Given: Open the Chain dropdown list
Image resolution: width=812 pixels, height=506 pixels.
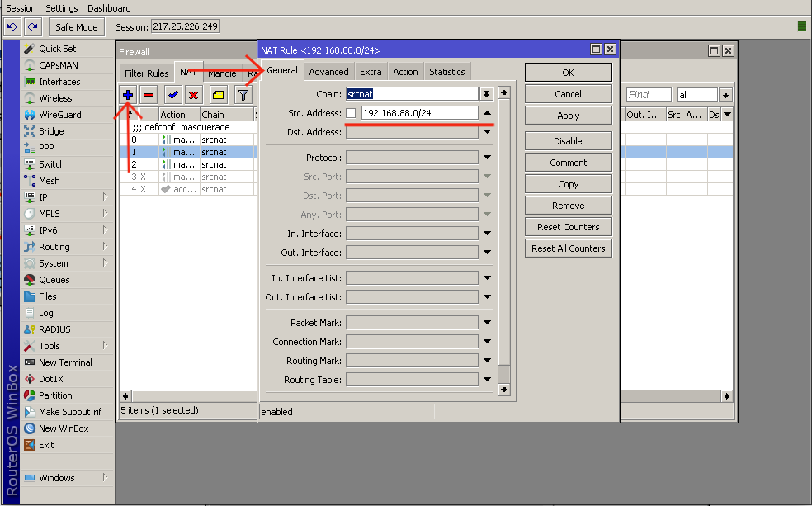Looking at the screenshot, I should coord(487,94).
